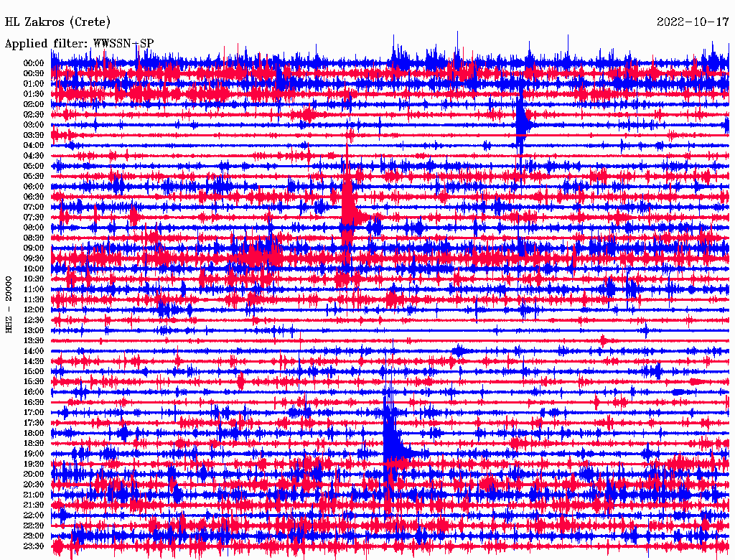Select the 16:00 time label
This screenshot has width=735, height=560.
point(34,393)
